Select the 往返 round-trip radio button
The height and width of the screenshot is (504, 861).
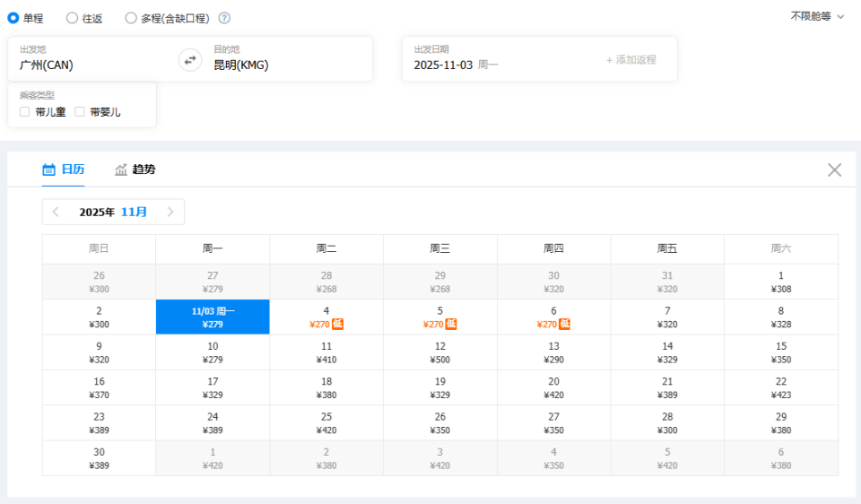[72, 18]
